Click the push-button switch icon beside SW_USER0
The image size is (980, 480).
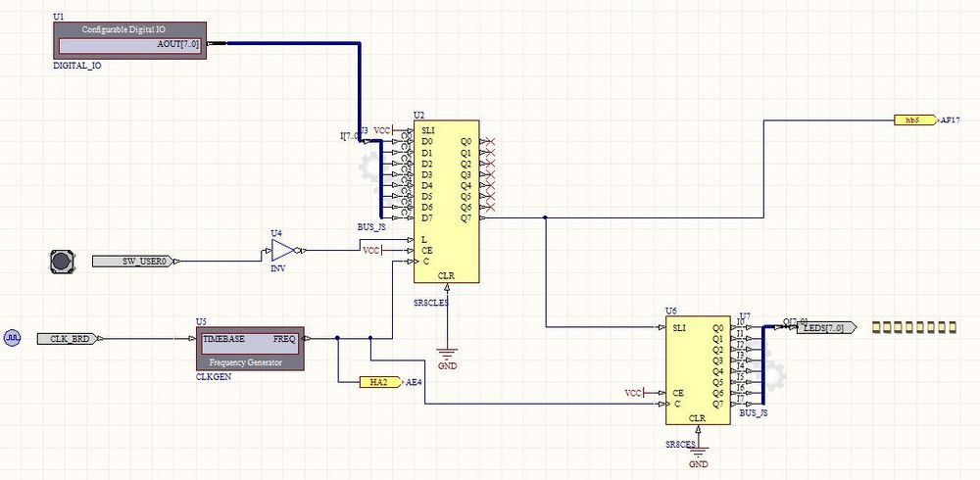[62, 261]
